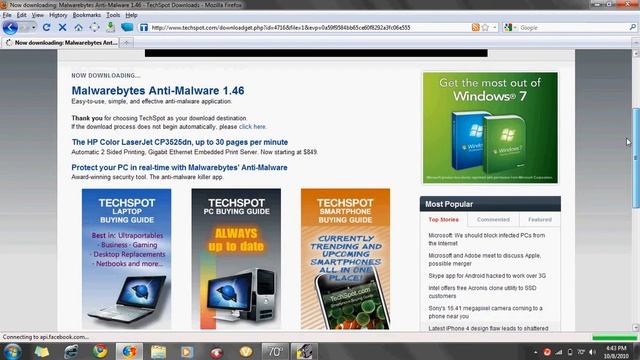Switch to the Featured tab
Viewport: 640px width, 360px height.
tap(540, 220)
